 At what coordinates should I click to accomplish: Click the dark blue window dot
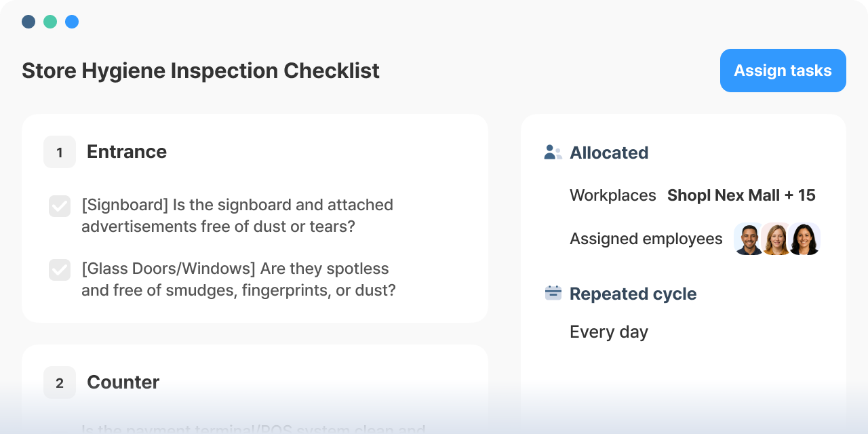click(x=28, y=22)
